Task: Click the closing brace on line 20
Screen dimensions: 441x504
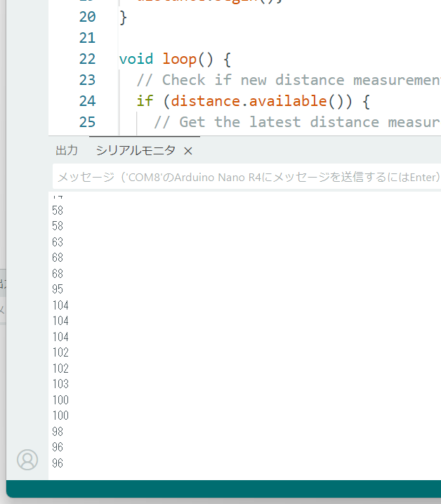Action: [x=124, y=17]
